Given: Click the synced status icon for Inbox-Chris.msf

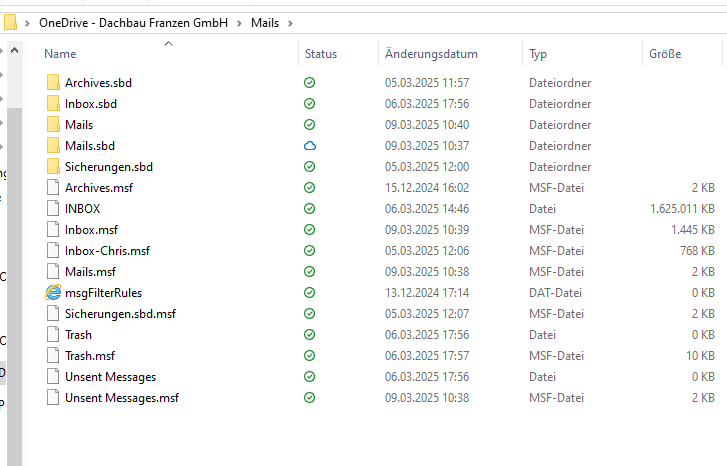Looking at the screenshot, I should point(310,251).
